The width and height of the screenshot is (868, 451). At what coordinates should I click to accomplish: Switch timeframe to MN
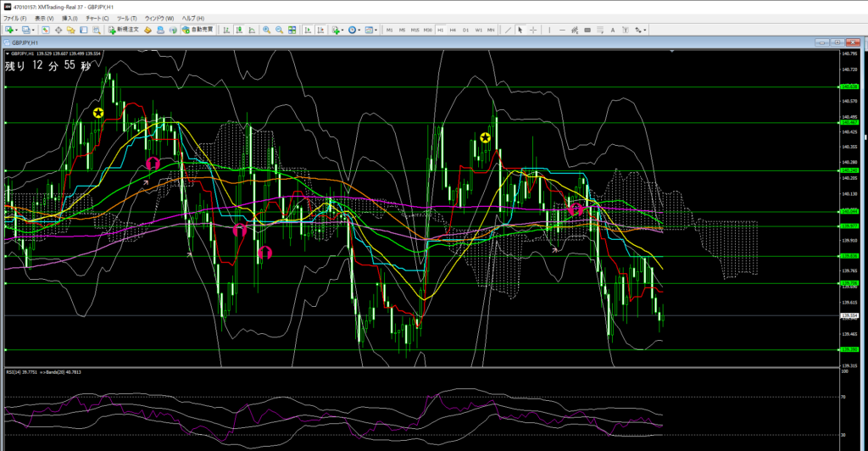pyautogui.click(x=491, y=30)
